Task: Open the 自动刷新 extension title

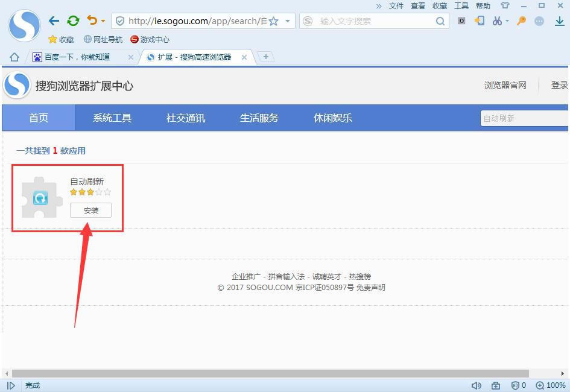Action: pos(87,182)
